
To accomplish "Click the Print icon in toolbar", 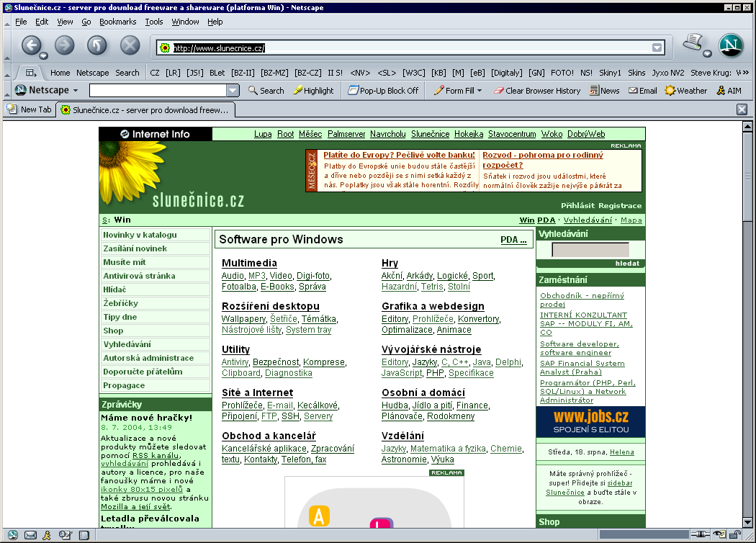I will point(693,42).
